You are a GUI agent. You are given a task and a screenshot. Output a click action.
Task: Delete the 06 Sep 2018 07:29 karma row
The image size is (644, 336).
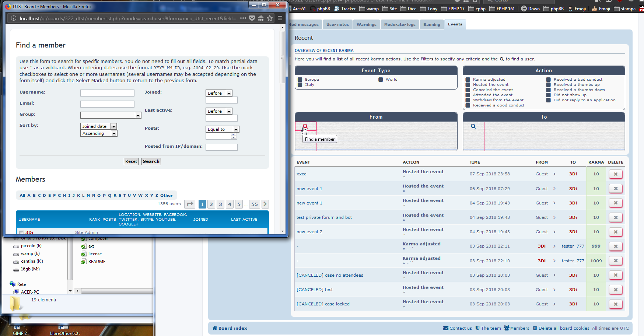click(616, 189)
